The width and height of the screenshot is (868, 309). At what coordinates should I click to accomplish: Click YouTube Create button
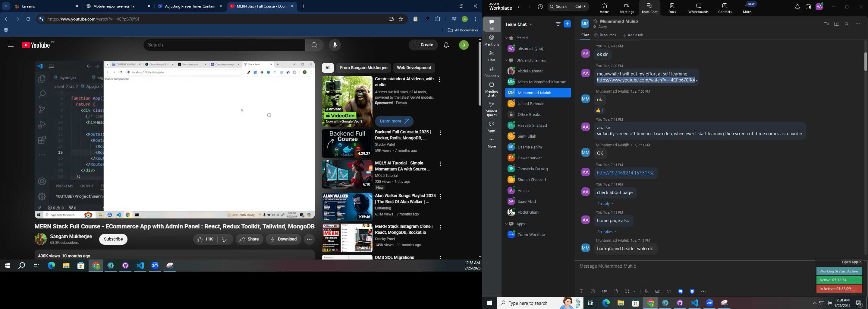(423, 45)
